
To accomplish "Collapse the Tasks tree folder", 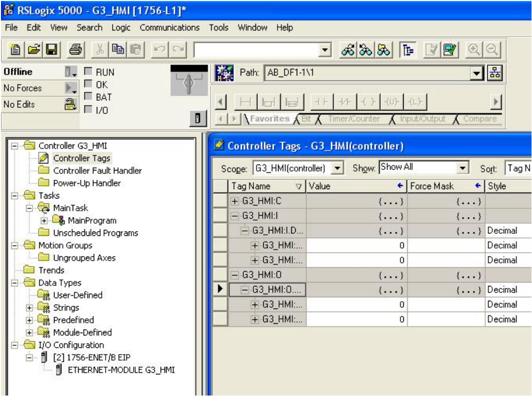I will coord(15,196).
